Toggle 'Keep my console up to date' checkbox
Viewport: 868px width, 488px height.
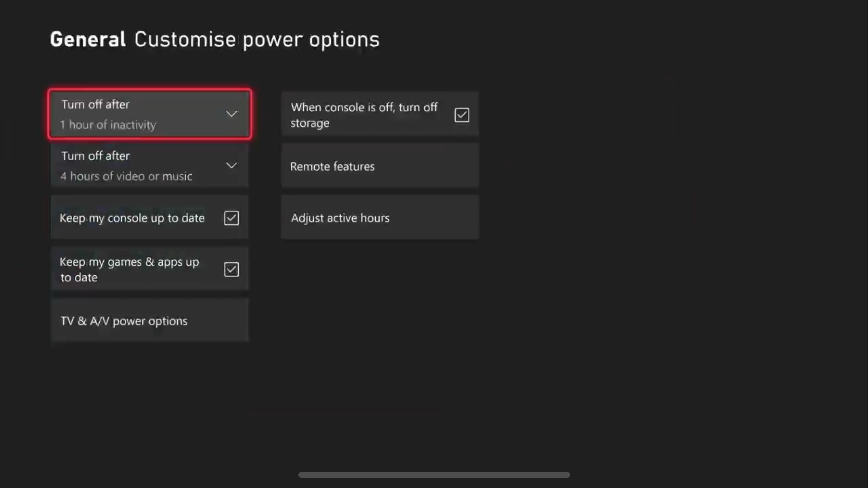pyautogui.click(x=231, y=217)
